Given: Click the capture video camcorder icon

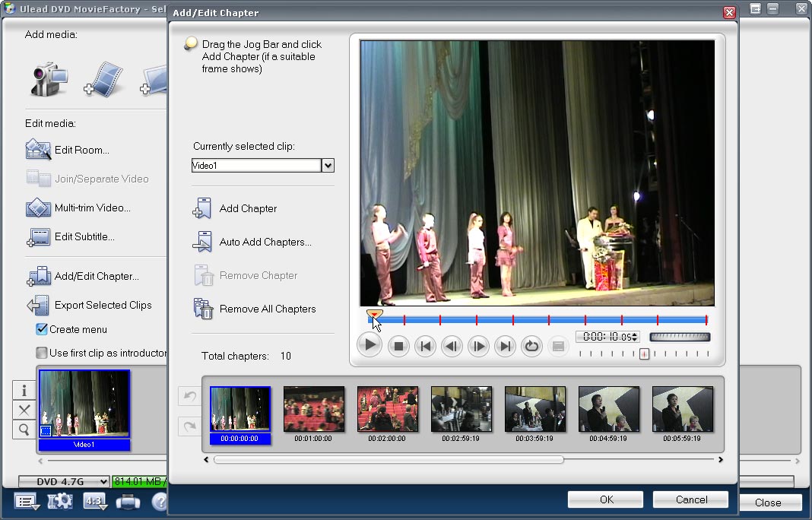Looking at the screenshot, I should tap(49, 78).
